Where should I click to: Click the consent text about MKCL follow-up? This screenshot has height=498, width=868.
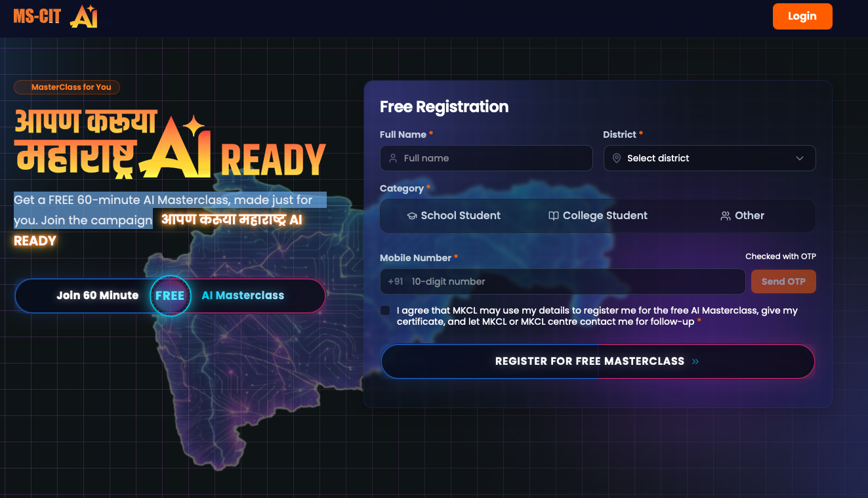click(597, 316)
